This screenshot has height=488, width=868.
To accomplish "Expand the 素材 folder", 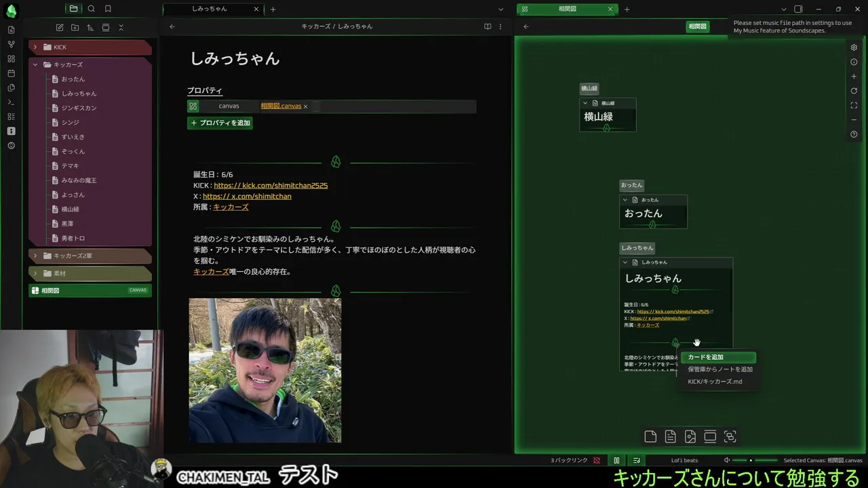I will coord(90,273).
